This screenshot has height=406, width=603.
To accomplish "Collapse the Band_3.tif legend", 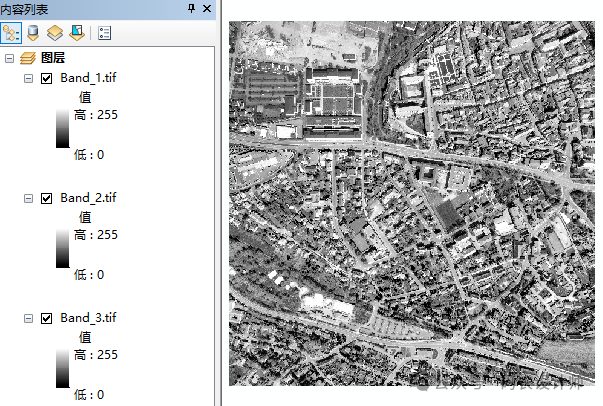I will [x=28, y=318].
